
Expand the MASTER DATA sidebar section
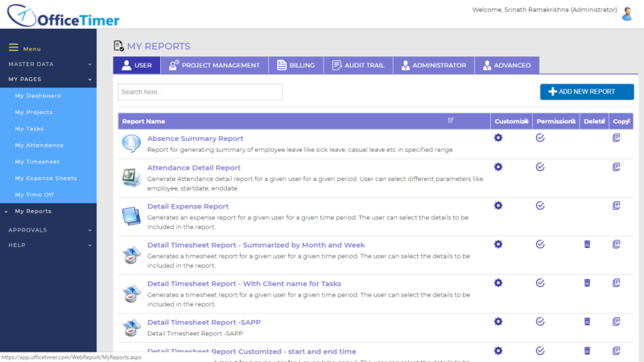click(48, 64)
